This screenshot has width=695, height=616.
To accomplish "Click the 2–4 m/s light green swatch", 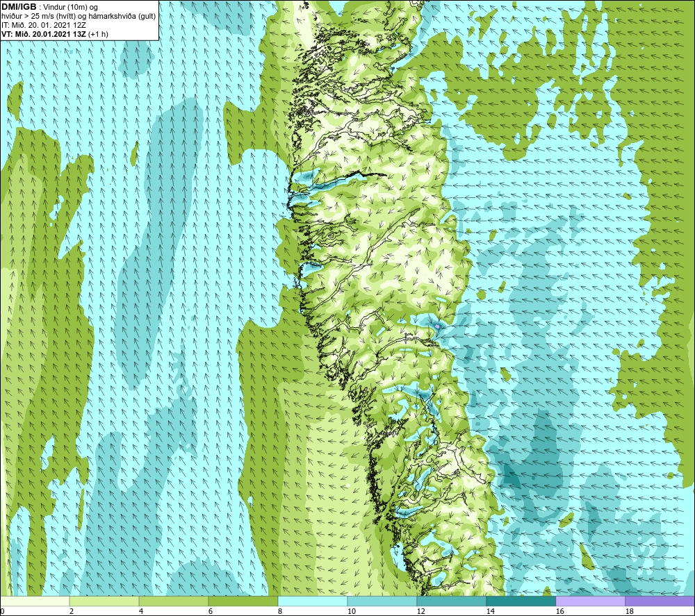I will (x=104, y=601).
